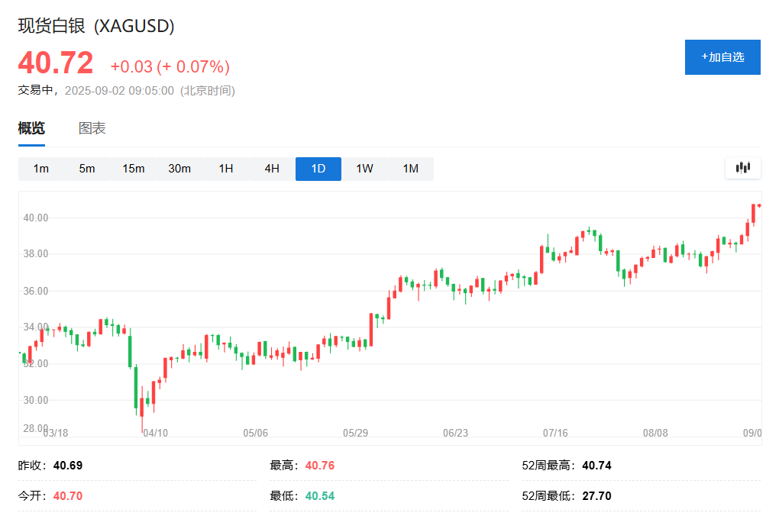Click the 04/10 date on the chart axis

pos(155,433)
